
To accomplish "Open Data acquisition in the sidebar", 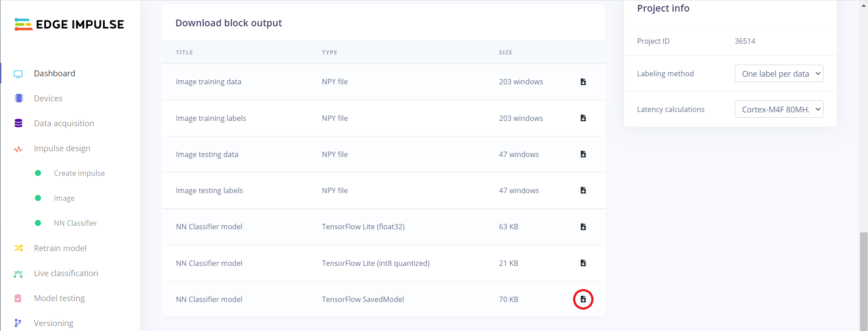I will click(64, 123).
